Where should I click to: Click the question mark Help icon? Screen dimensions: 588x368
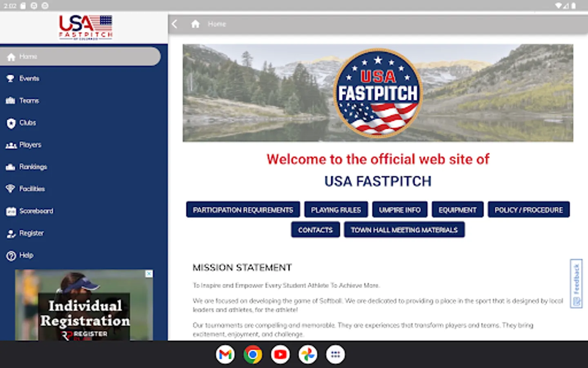click(11, 256)
